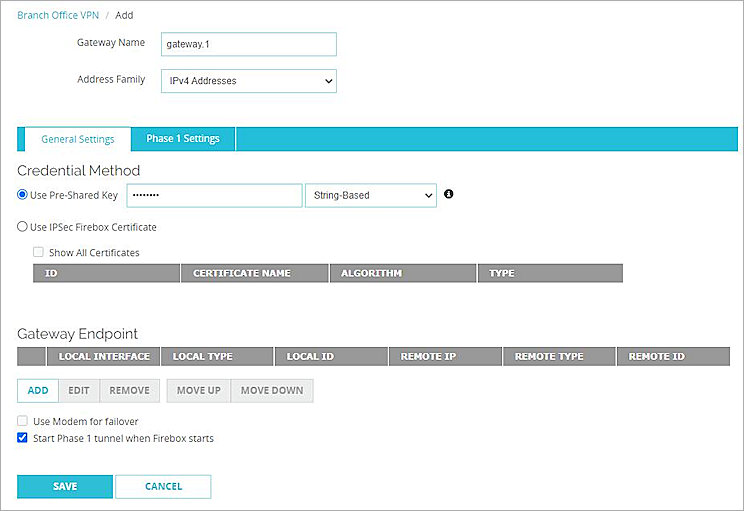Viewport: 744px width, 511px height.
Task: Open the General Settings tab
Action: [x=78, y=139]
